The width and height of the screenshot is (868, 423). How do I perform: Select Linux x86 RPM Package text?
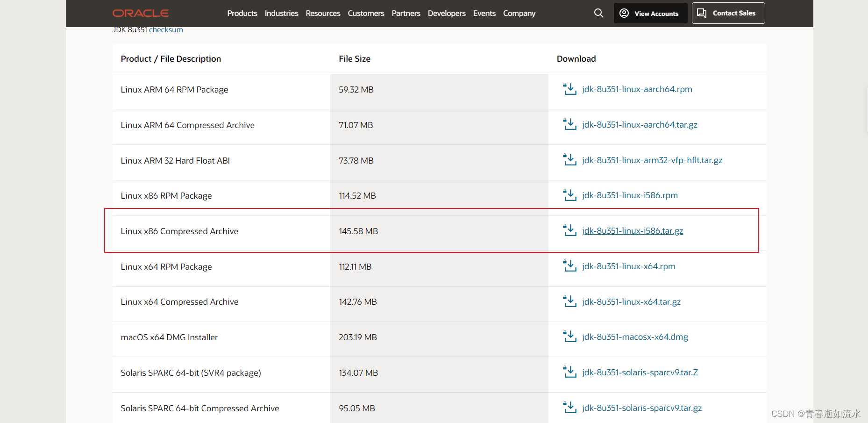click(x=166, y=195)
